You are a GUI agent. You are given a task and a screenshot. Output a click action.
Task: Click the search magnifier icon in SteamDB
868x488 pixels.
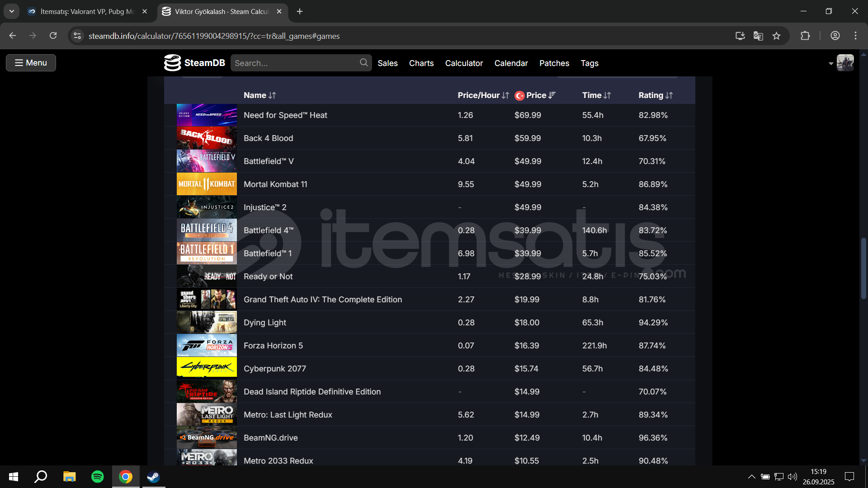[363, 63]
